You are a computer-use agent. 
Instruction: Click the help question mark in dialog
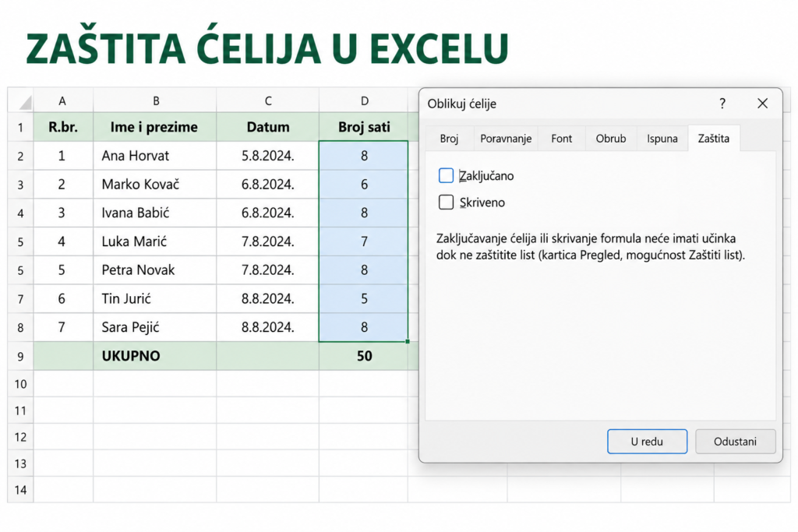pyautogui.click(x=722, y=104)
